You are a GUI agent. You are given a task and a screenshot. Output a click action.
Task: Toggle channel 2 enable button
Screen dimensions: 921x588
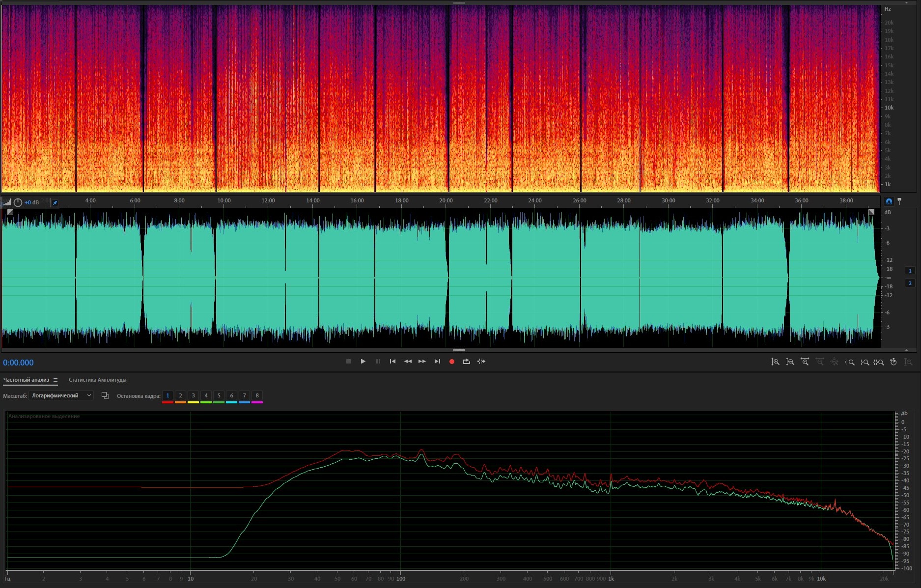(x=910, y=283)
